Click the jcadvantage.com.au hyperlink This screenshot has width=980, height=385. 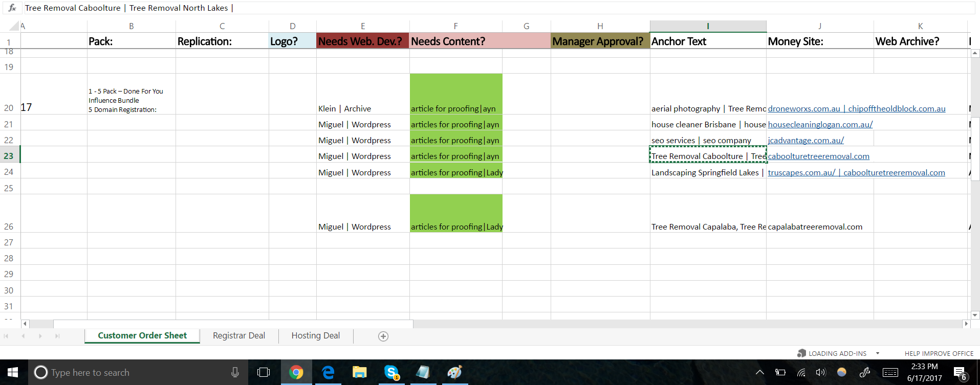pyautogui.click(x=805, y=140)
